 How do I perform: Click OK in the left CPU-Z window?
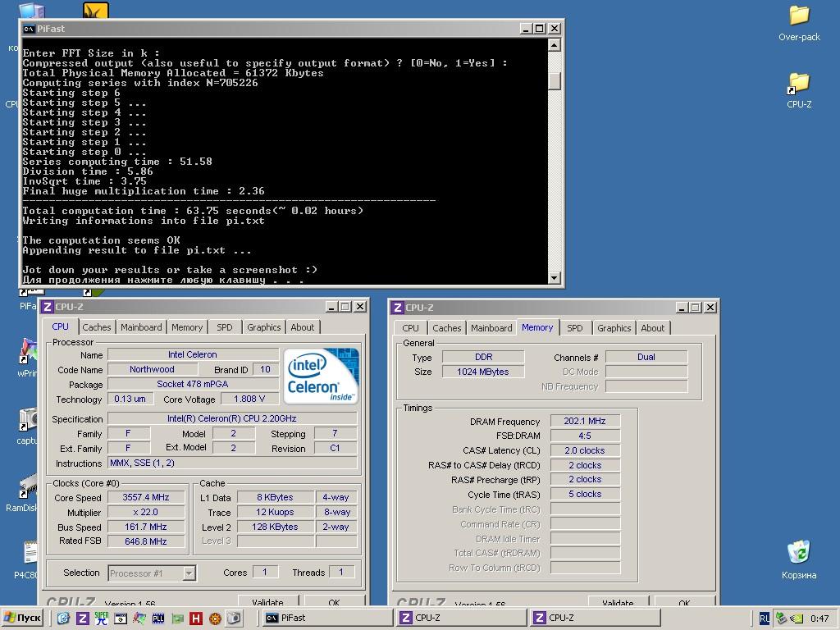[335, 601]
